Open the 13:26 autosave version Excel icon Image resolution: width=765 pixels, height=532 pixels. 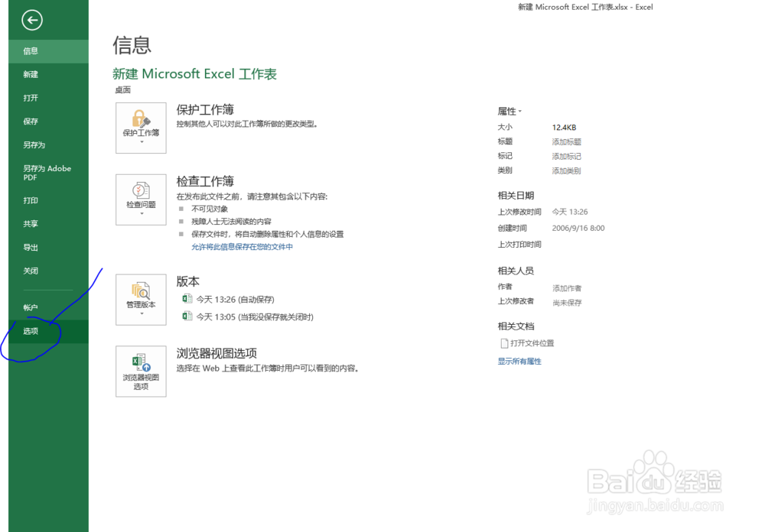coord(187,298)
